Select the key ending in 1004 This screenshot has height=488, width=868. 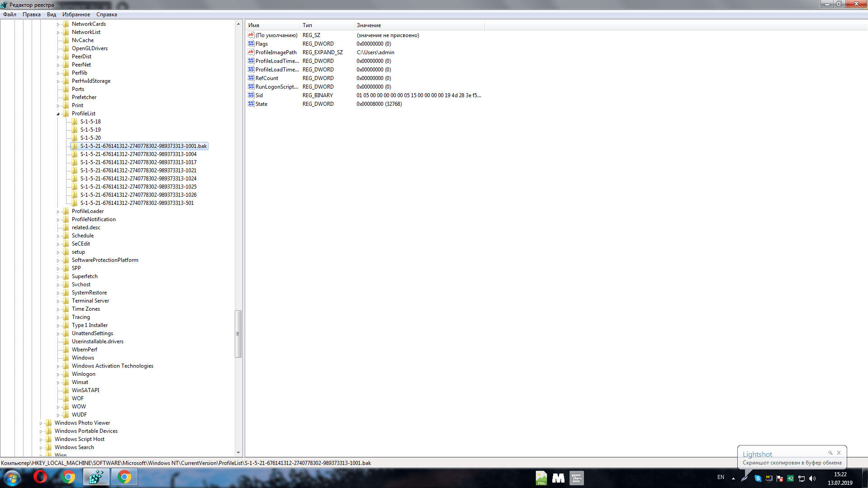pos(138,154)
